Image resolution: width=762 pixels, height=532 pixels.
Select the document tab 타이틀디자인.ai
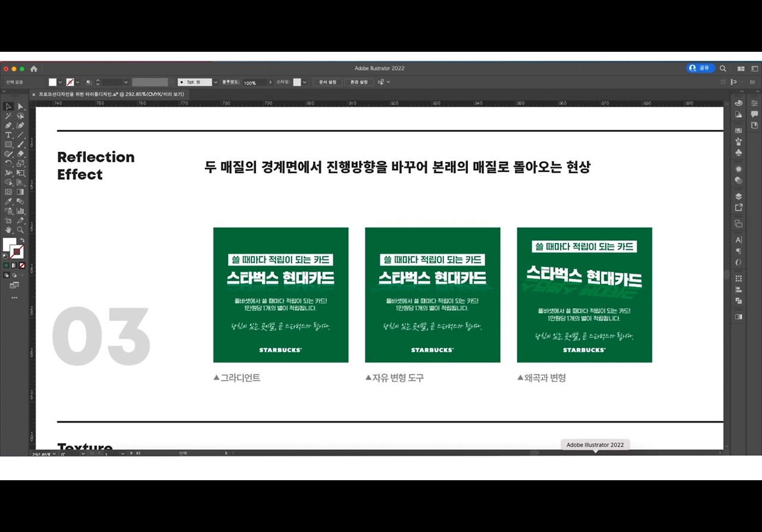111,94
